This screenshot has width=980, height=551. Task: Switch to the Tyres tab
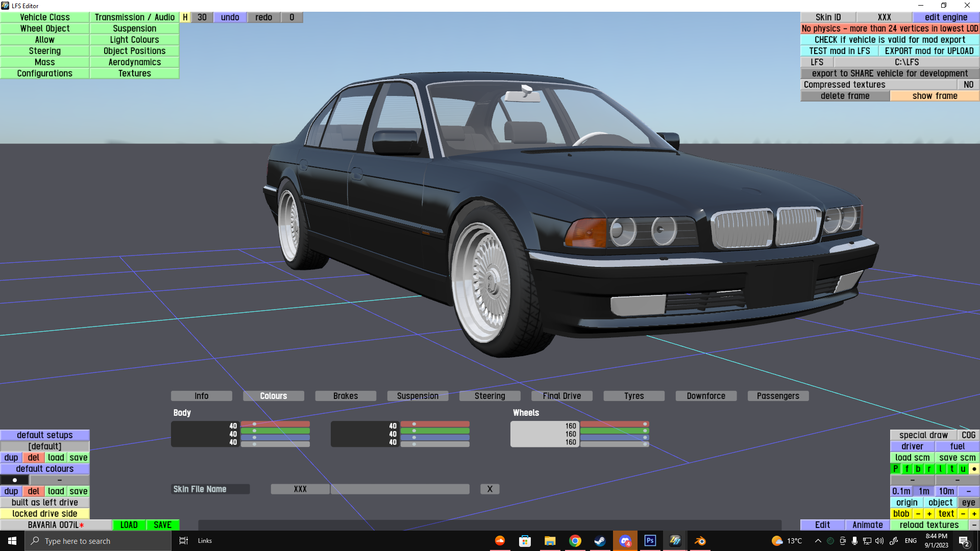634,396
